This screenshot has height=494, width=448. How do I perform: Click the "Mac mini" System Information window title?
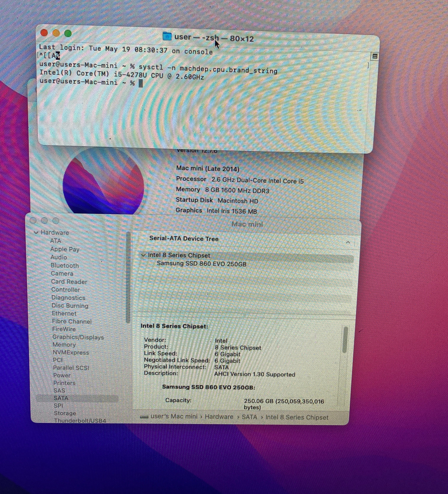(x=247, y=224)
